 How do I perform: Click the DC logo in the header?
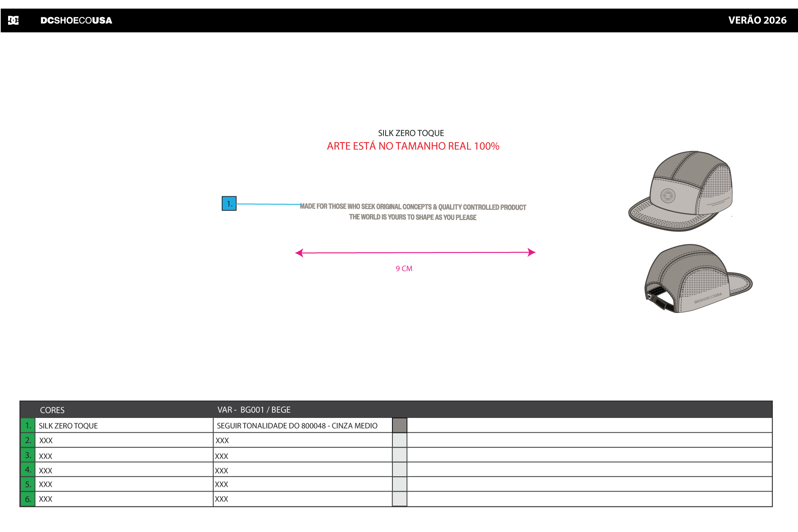tap(13, 20)
